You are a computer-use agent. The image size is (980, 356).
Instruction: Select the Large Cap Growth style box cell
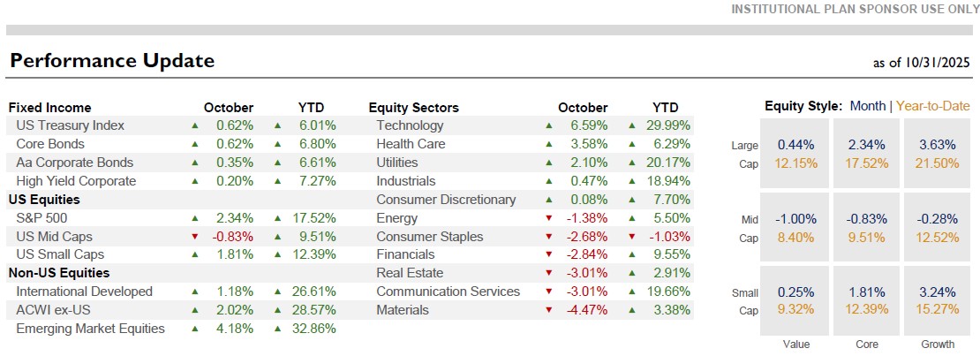938,153
